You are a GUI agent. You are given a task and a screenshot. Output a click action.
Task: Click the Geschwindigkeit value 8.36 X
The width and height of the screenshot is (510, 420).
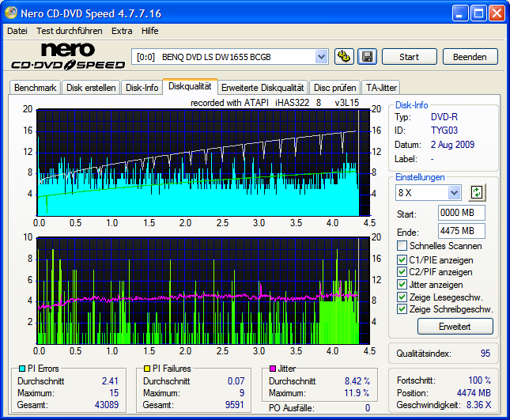click(479, 405)
